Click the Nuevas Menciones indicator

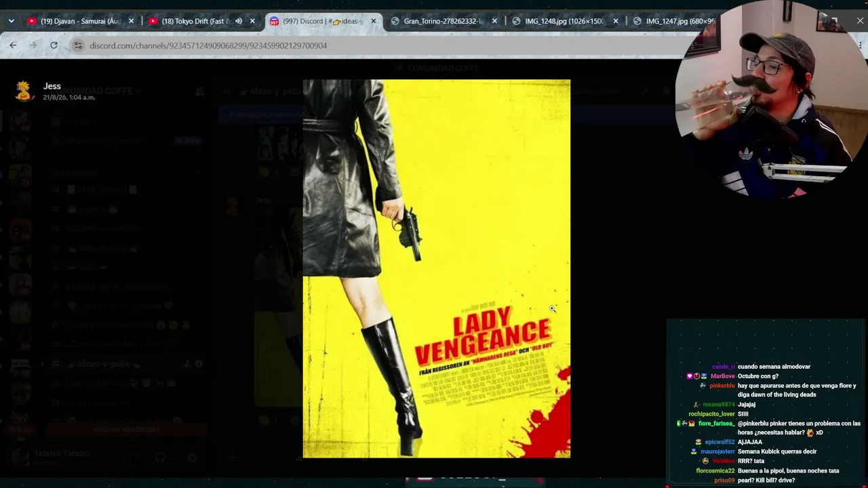tap(127, 430)
